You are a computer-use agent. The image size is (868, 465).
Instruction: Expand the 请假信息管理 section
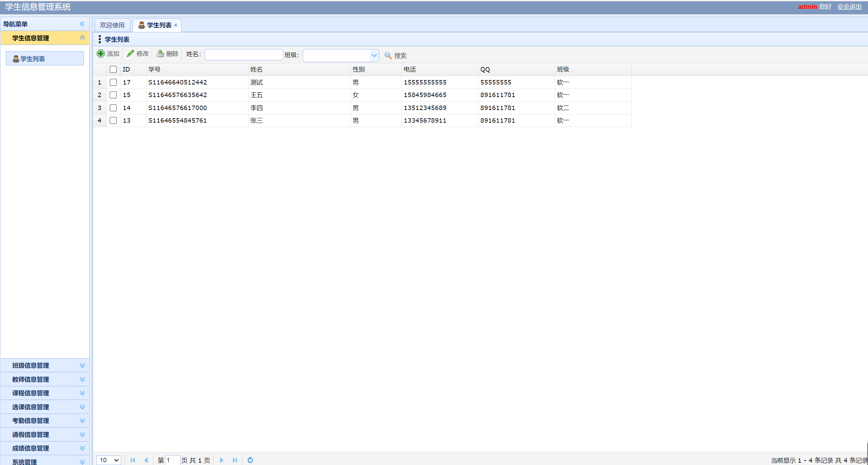(82, 434)
